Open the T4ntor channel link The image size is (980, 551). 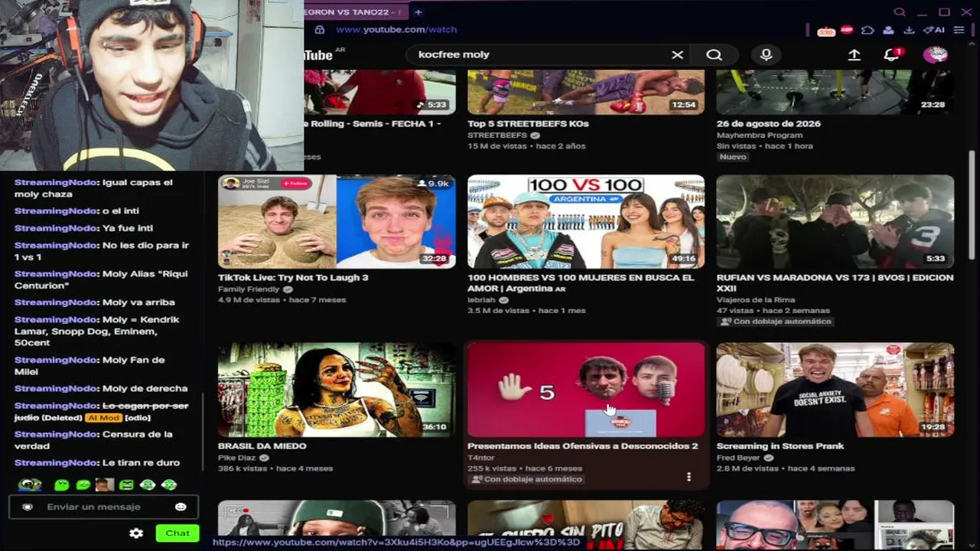point(482,458)
